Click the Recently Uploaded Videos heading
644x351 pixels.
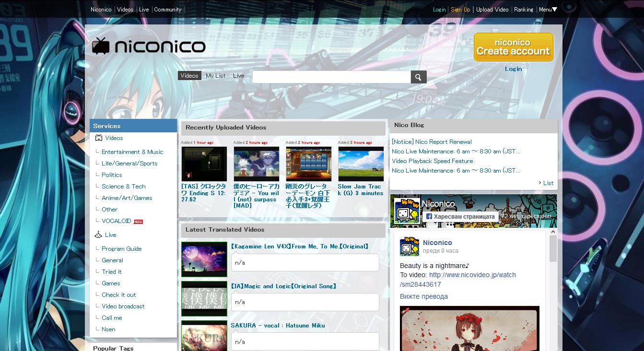[x=283, y=128]
